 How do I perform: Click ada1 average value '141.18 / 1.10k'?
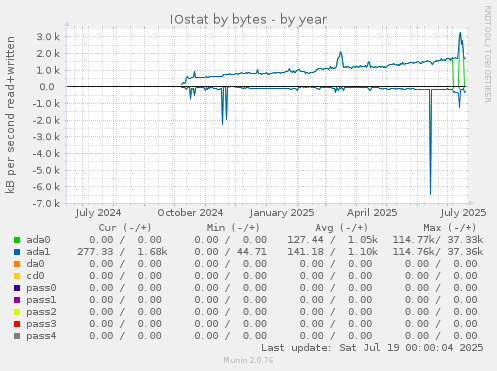[333, 252]
